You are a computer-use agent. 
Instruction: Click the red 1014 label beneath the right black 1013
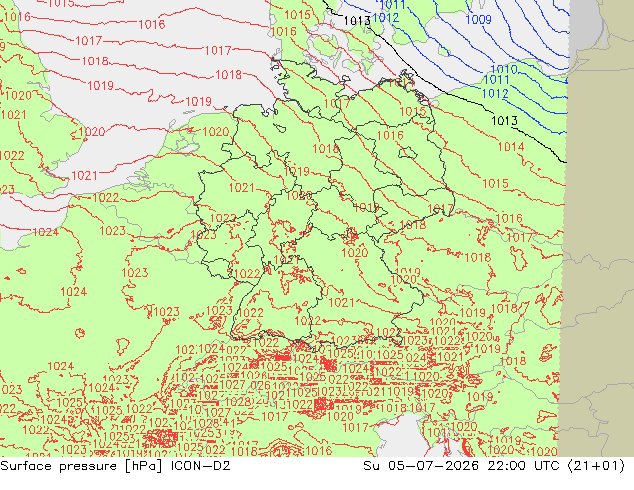[511, 147]
